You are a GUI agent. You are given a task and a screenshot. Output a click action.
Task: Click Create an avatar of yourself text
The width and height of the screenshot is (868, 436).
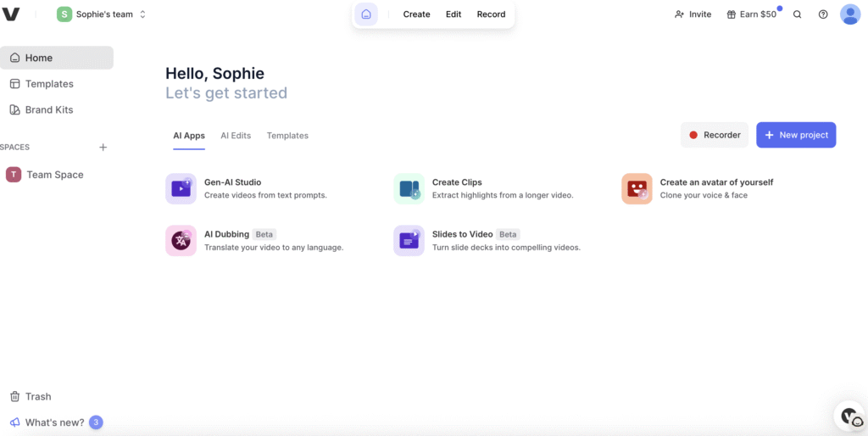point(716,182)
